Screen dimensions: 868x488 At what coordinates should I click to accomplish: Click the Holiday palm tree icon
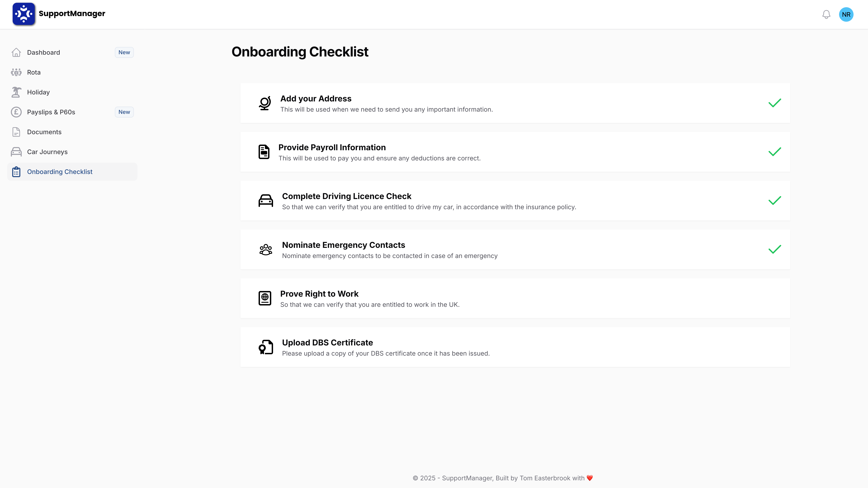click(16, 92)
